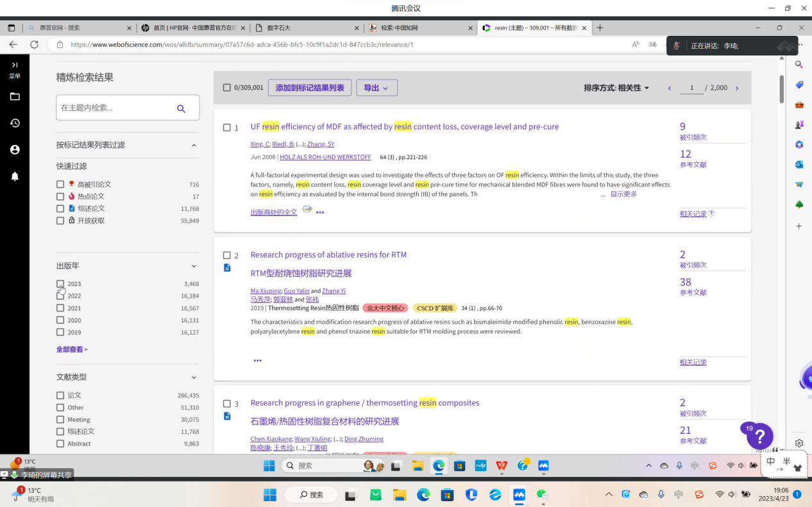Refresh the browser page
This screenshot has width=812, height=507.
[x=35, y=44]
